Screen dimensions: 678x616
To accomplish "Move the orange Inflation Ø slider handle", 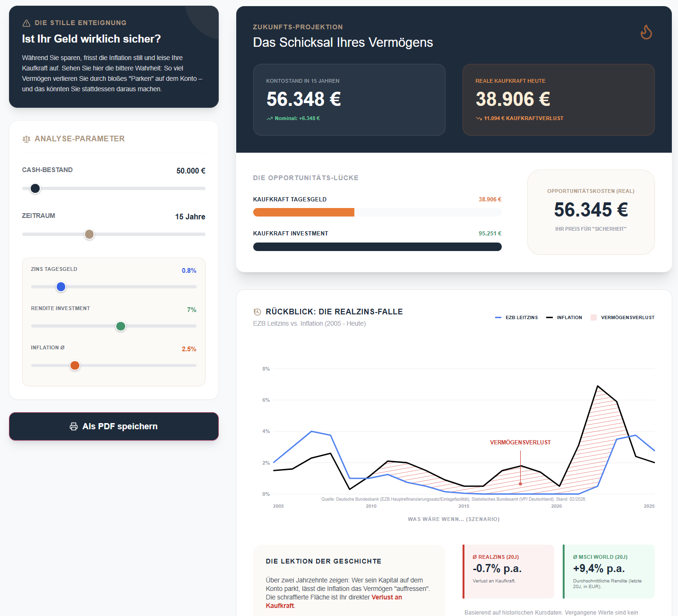I will coord(75,365).
